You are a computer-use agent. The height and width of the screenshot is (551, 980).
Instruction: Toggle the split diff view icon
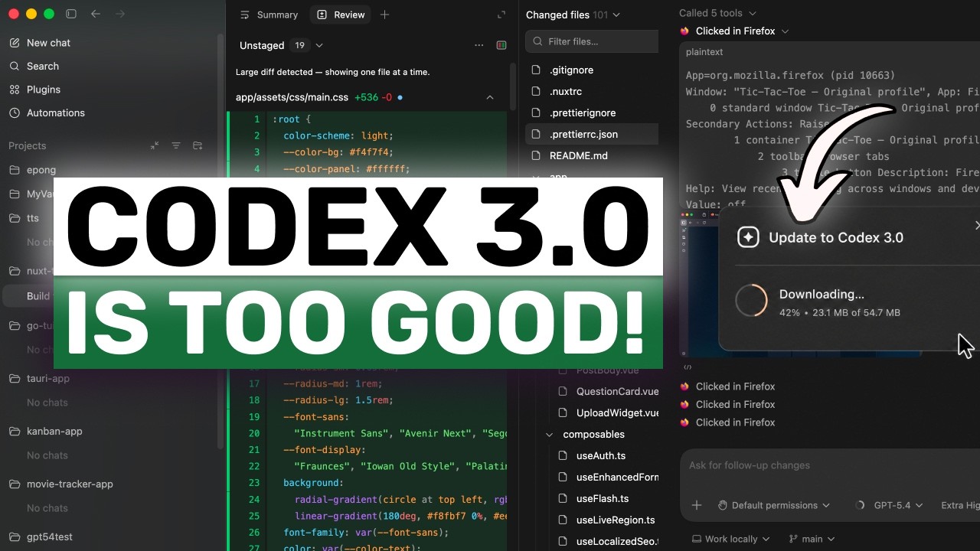tap(501, 45)
